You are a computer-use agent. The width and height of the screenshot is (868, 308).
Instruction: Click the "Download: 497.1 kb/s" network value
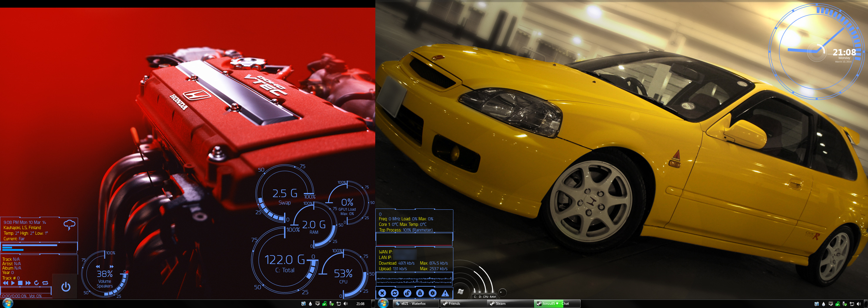[x=396, y=263]
